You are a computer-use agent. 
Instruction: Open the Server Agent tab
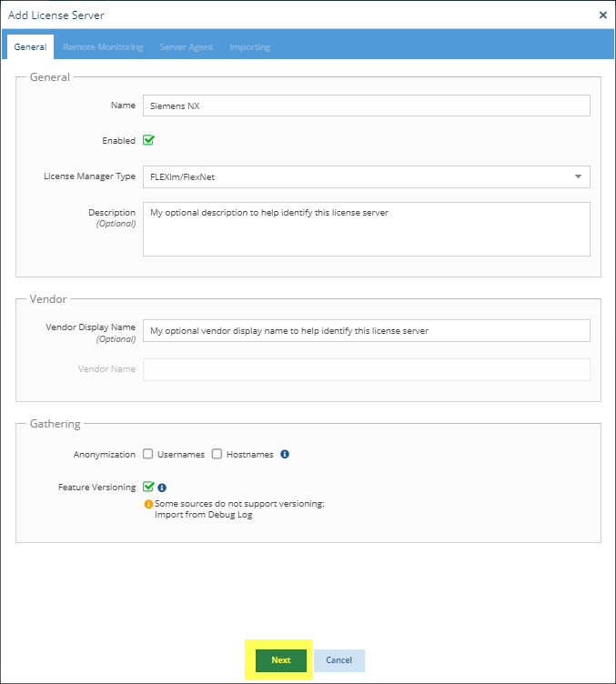[x=187, y=46]
